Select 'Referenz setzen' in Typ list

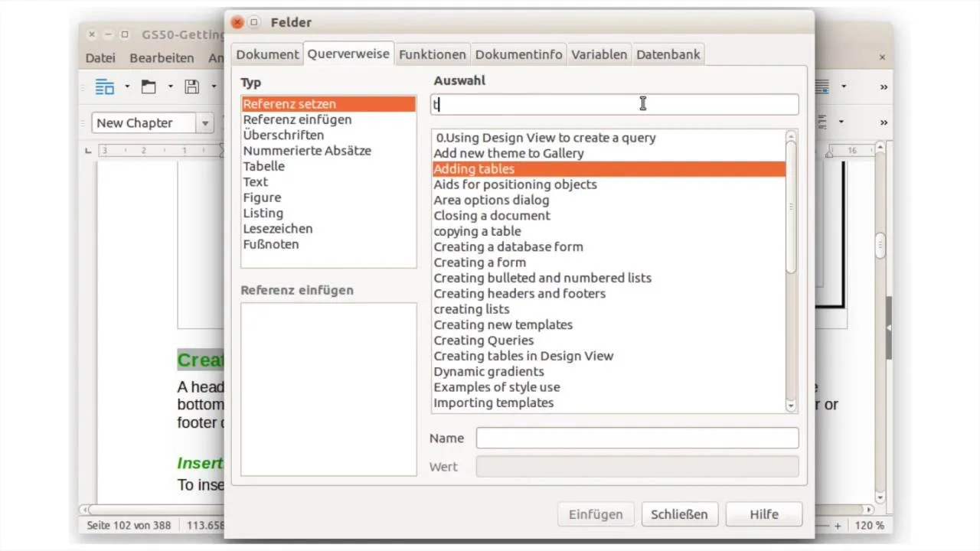pyautogui.click(x=328, y=104)
